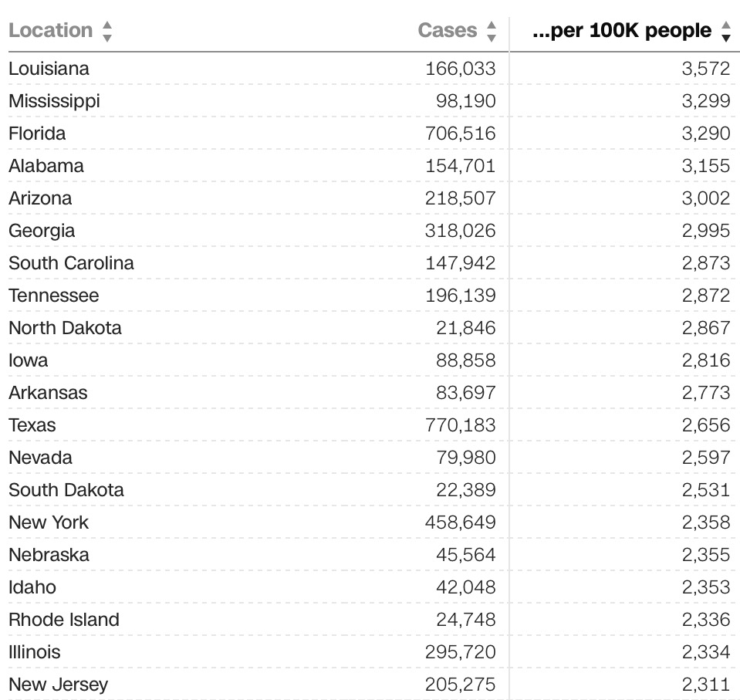Click Georgia's case count 318,026
The width and height of the screenshot is (740, 700).
[x=461, y=231]
